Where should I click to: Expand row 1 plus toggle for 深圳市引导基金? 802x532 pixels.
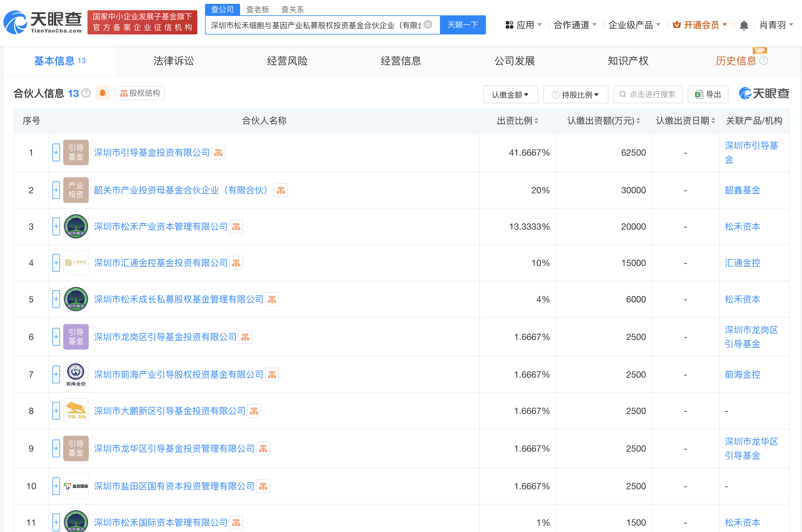(x=56, y=153)
